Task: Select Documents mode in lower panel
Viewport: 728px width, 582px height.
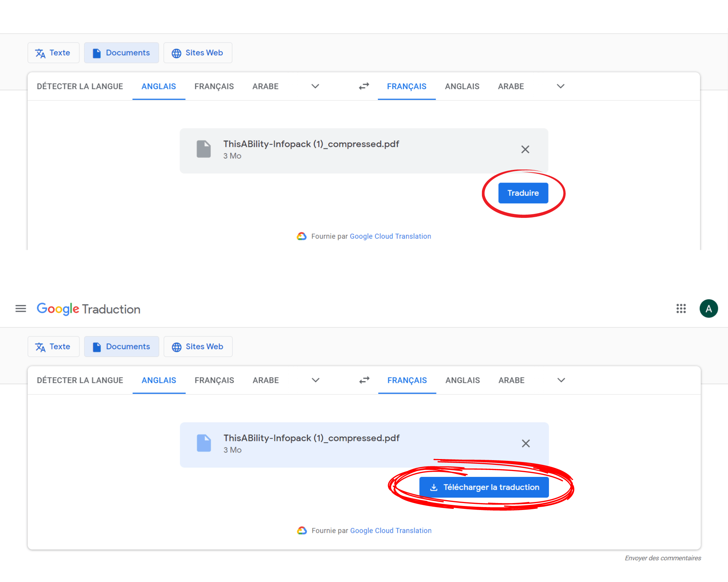Action: click(x=121, y=347)
